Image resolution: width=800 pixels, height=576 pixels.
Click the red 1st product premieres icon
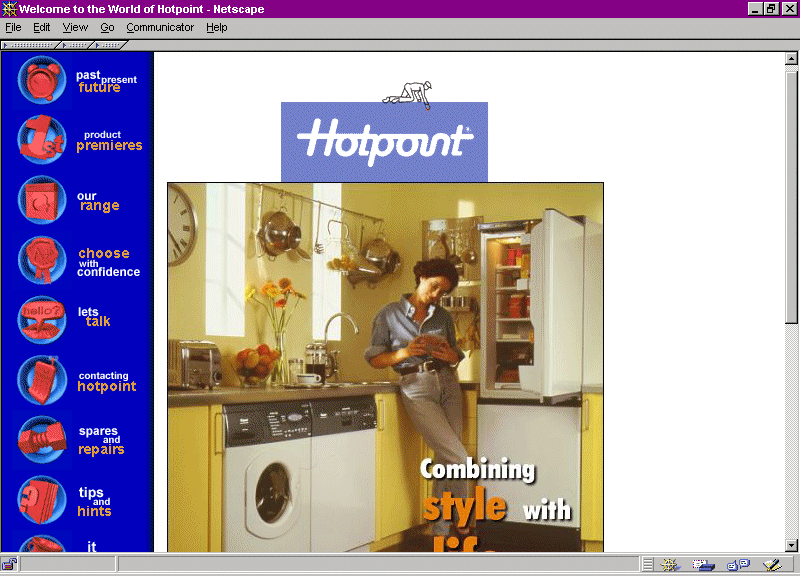42,139
